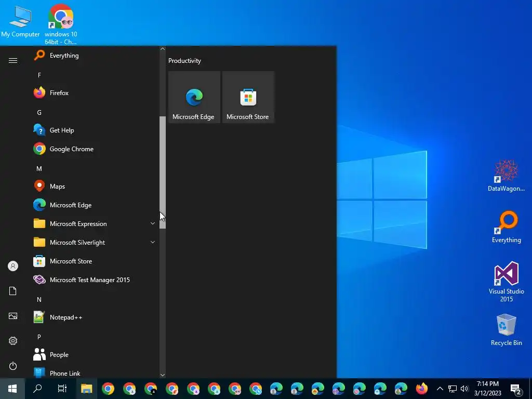Launch Google Chrome from the app list
Viewport: 532px width, 399px height.
[x=94, y=149]
